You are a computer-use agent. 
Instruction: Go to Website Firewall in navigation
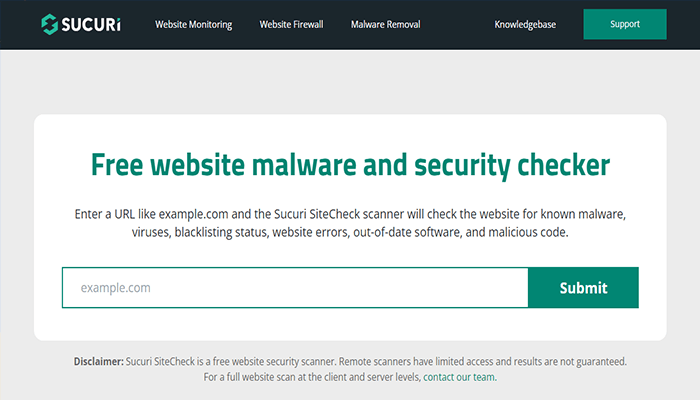(291, 24)
